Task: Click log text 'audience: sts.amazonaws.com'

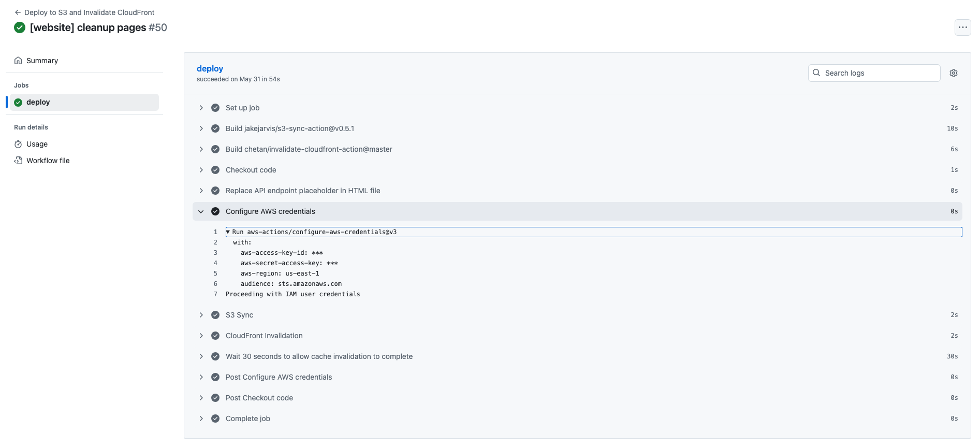Action: tap(291, 284)
